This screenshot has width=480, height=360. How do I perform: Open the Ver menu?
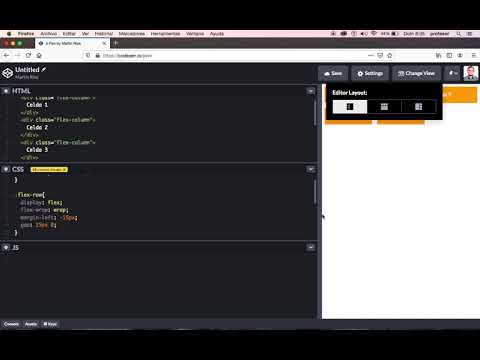coord(85,34)
